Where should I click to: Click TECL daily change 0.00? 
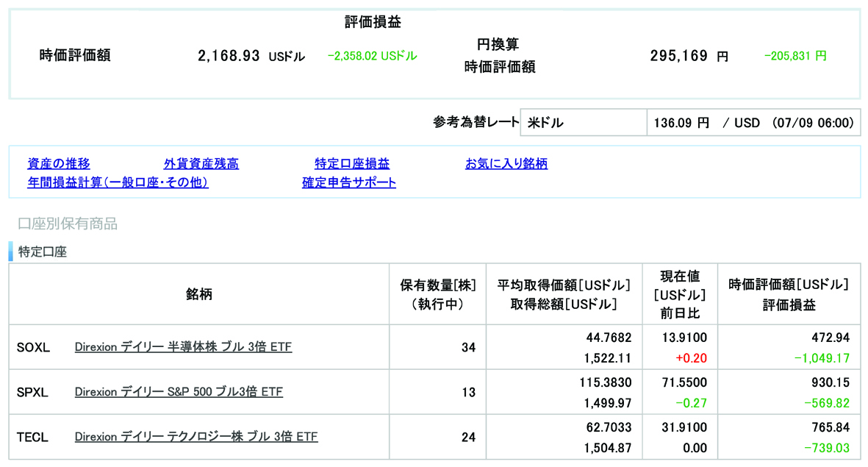695,448
